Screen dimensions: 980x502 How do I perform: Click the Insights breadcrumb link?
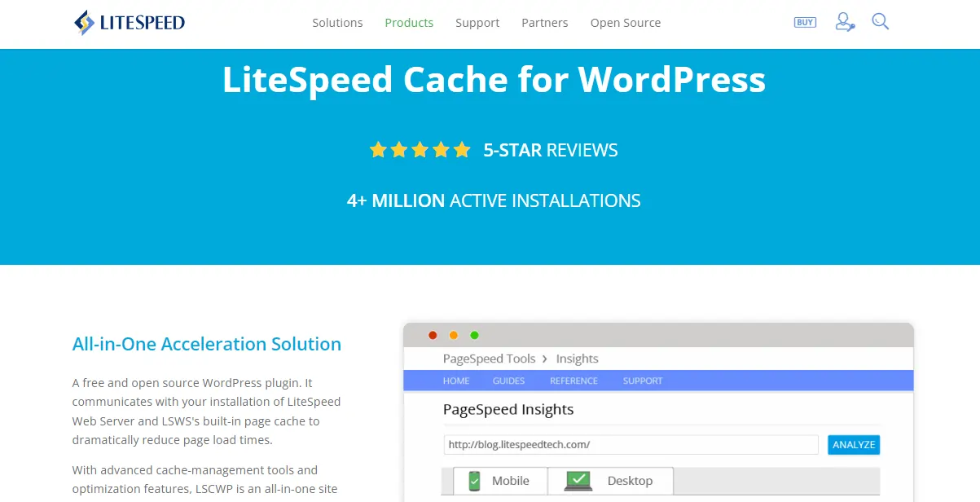point(577,359)
